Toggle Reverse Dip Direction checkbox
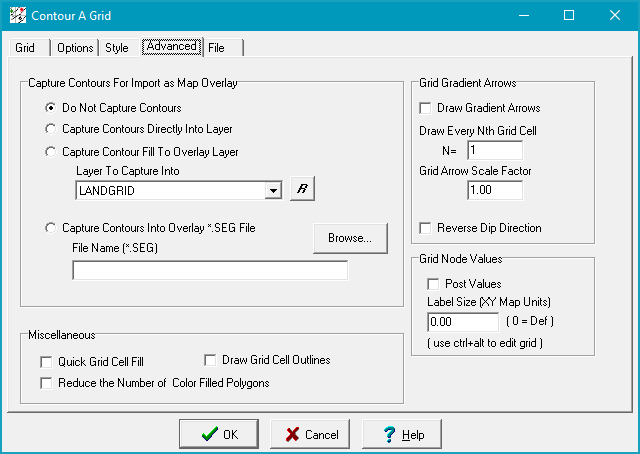The width and height of the screenshot is (640, 454). pyautogui.click(x=426, y=228)
